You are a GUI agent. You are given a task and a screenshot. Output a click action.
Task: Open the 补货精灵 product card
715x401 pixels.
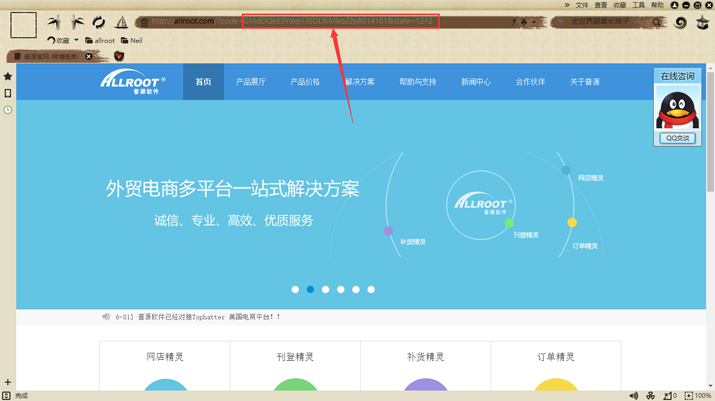425,365
